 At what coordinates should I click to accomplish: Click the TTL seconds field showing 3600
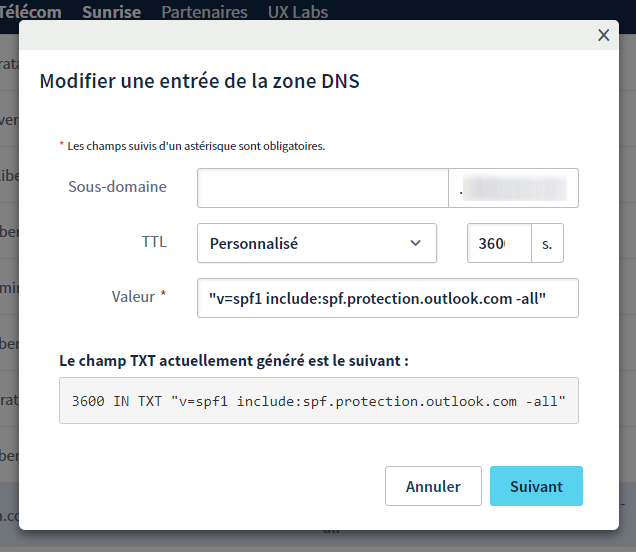(x=498, y=243)
